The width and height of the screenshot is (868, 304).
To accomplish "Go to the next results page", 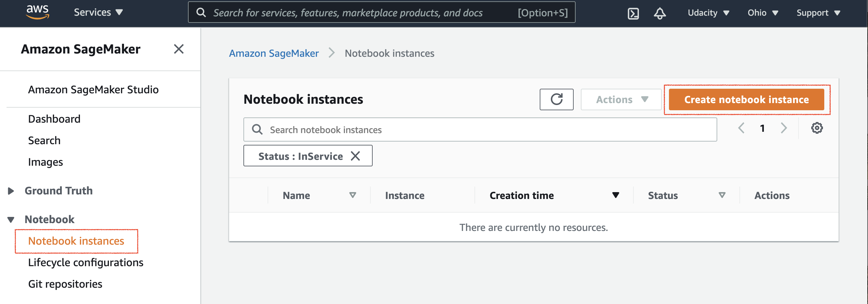I will tap(784, 128).
